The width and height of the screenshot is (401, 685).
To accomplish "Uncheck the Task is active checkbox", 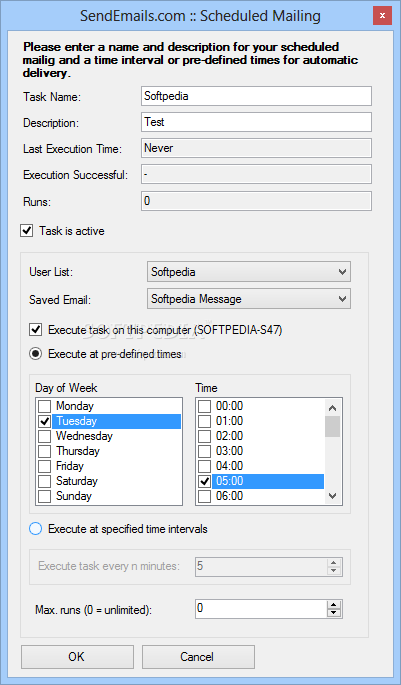I will [27, 231].
